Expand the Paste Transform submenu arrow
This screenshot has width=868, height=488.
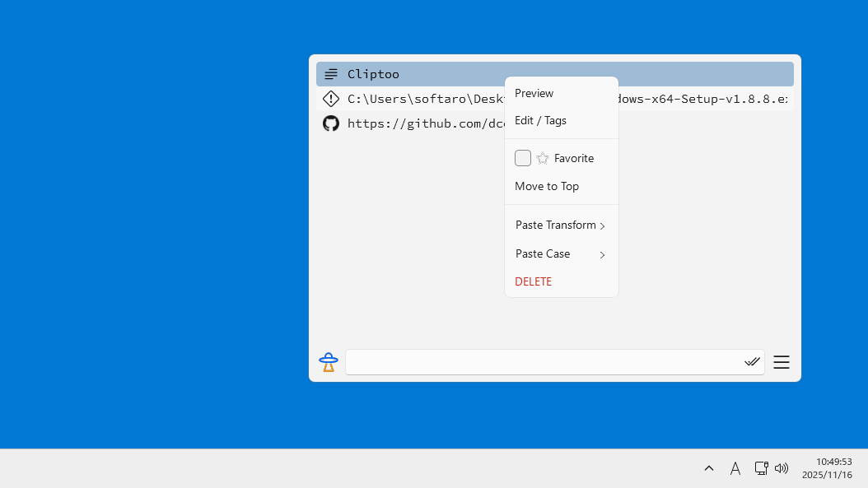click(603, 226)
